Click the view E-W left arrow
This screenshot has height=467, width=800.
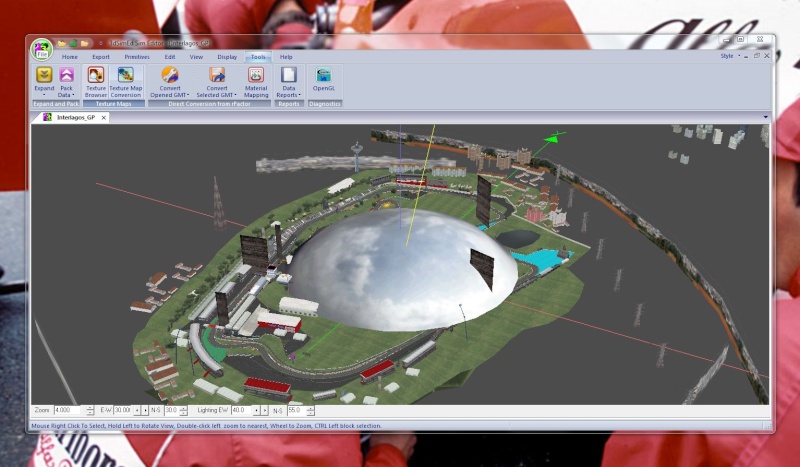point(137,410)
